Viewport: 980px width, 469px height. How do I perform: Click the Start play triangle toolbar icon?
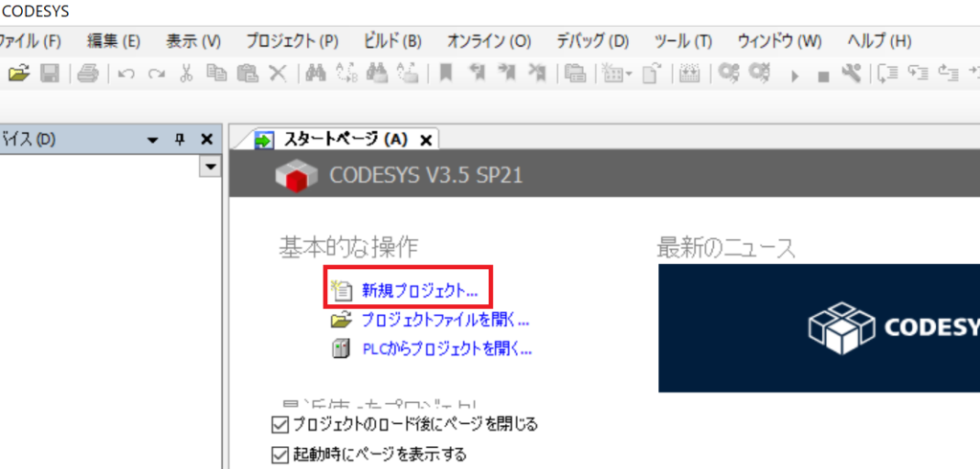[x=794, y=74]
